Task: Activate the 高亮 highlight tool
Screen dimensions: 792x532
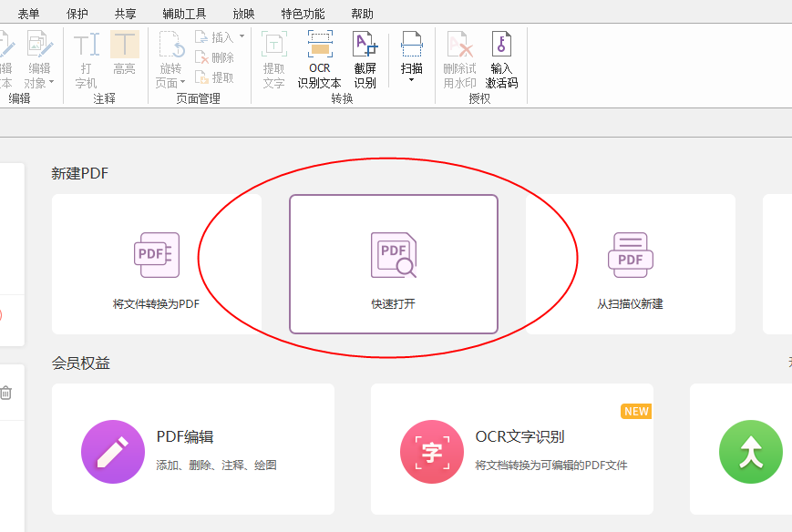Action: click(x=125, y=55)
